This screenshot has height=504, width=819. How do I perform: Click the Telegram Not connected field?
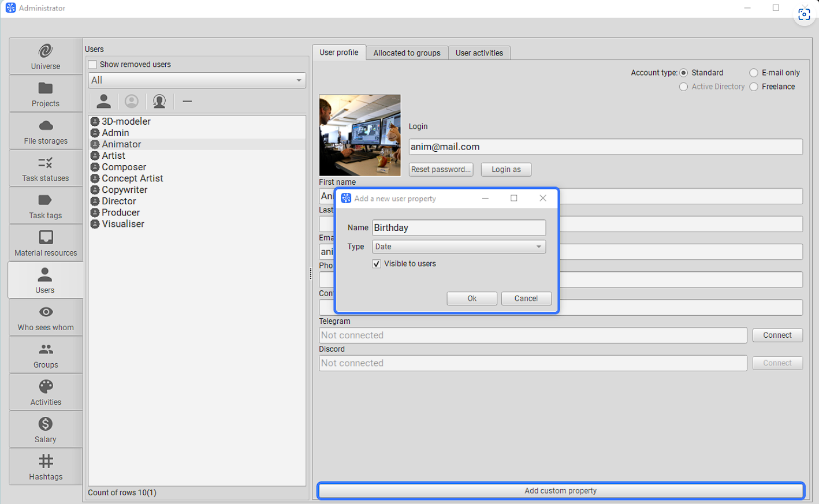[533, 335]
